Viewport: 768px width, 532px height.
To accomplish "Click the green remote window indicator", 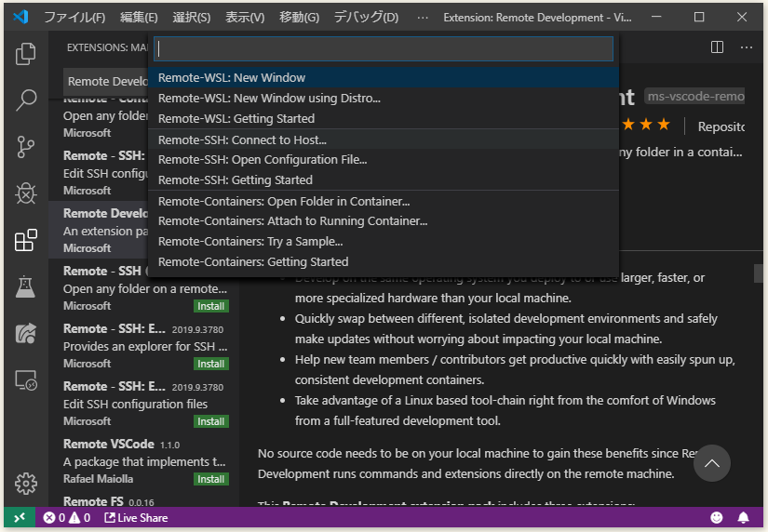I will [20, 517].
